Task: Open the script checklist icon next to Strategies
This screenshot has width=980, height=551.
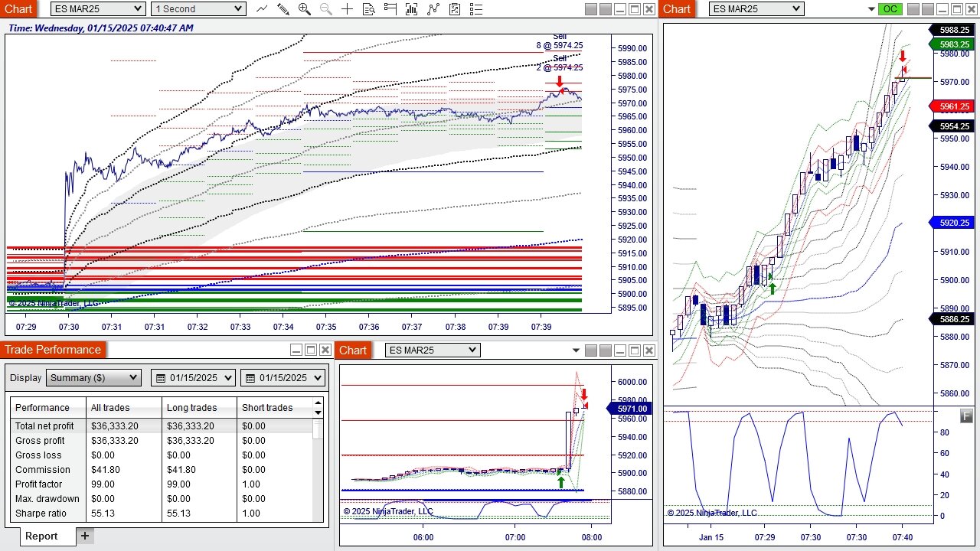Action: (455, 9)
